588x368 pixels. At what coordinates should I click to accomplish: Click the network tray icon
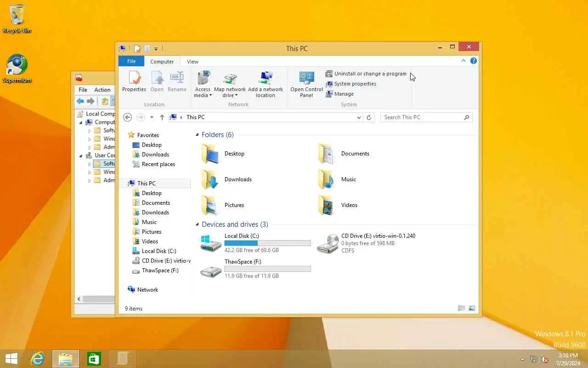pos(534,359)
